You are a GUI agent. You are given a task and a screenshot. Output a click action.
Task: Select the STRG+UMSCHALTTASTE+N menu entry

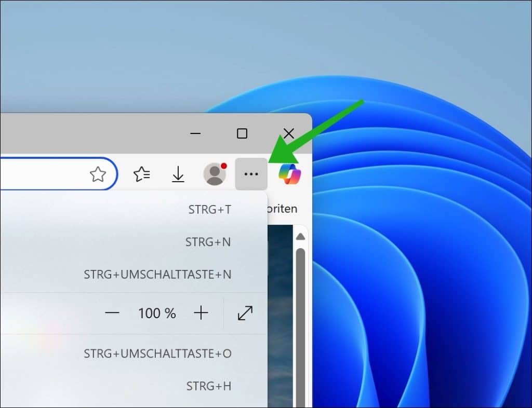coord(130,274)
